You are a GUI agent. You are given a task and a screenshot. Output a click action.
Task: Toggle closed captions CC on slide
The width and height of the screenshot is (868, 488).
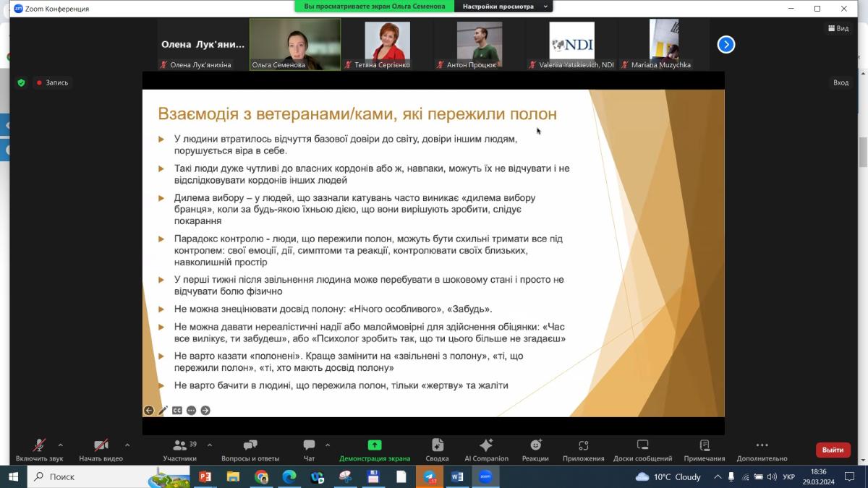pos(177,411)
